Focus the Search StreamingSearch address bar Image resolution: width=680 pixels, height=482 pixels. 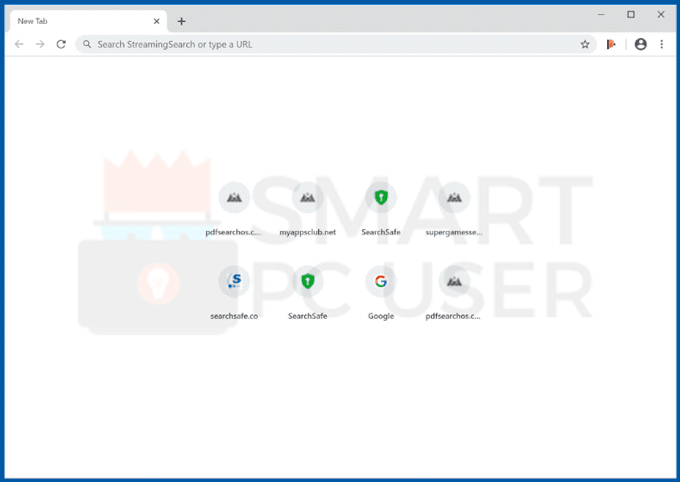click(x=336, y=44)
